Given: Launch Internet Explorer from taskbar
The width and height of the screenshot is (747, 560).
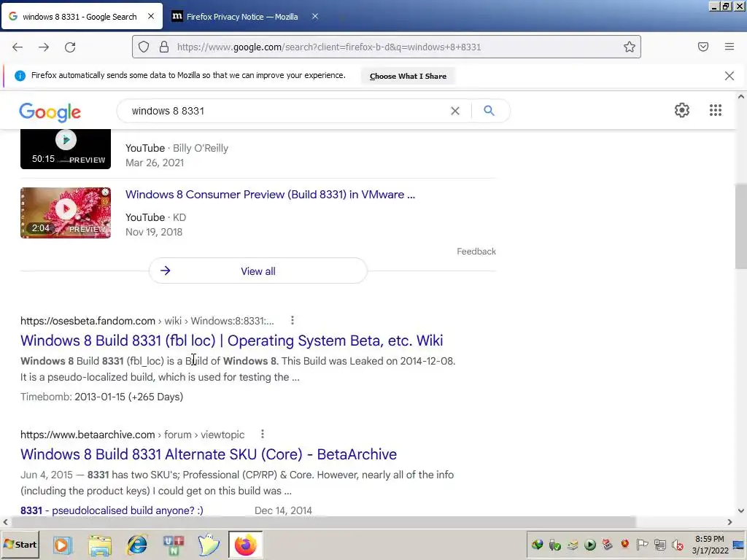Looking at the screenshot, I should click(136, 545).
